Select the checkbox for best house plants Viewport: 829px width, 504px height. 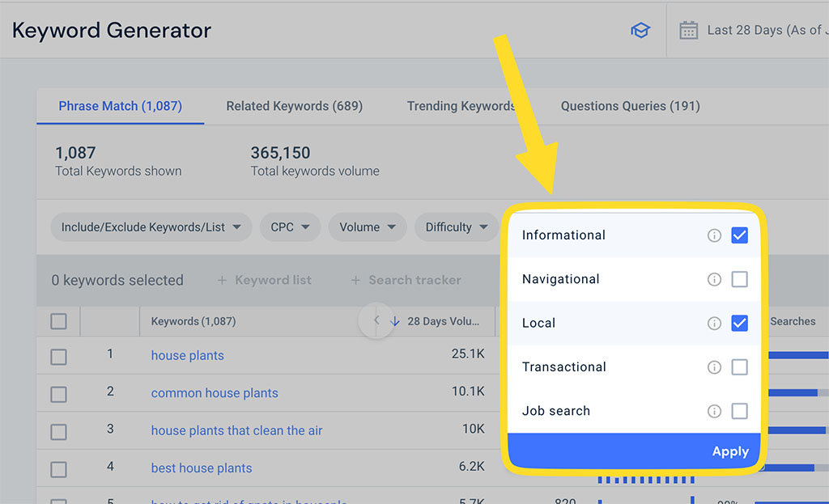[x=58, y=469]
